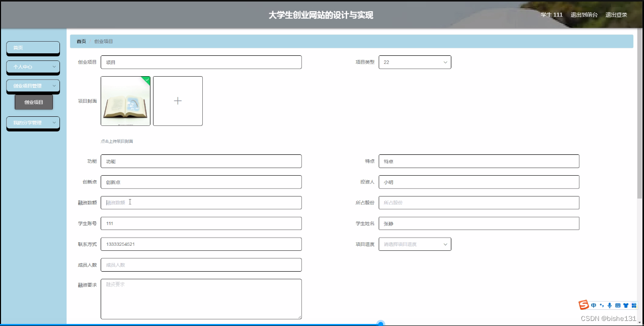Toggle Chinese/English with the 中 icon

point(593,305)
